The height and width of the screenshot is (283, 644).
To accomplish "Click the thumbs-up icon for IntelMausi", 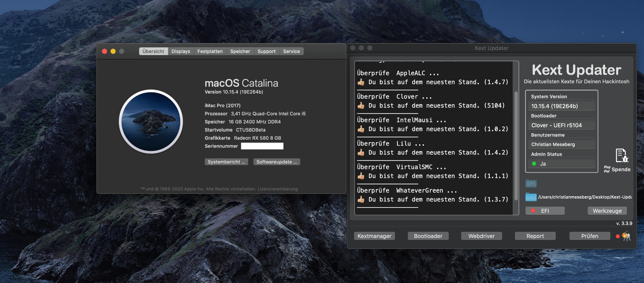I will pyautogui.click(x=361, y=129).
